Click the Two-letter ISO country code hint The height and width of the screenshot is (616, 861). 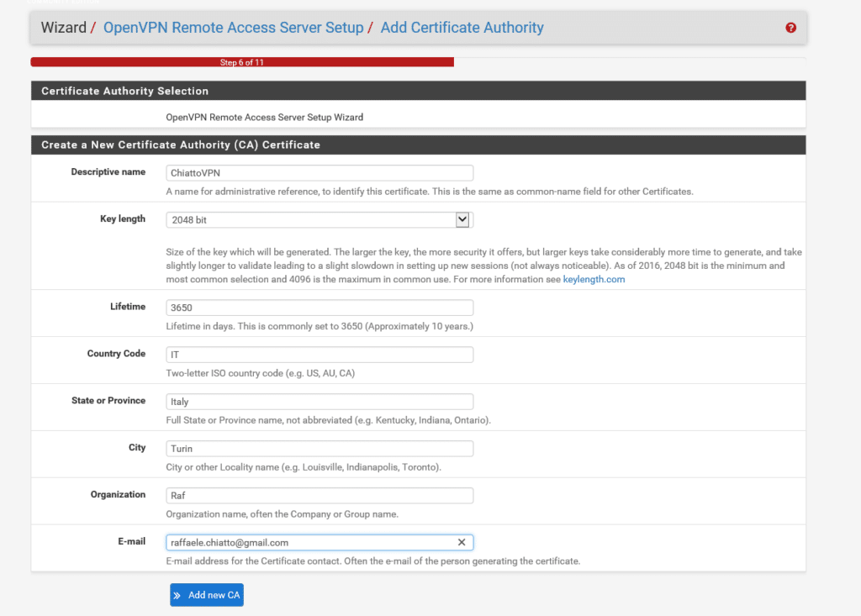(261, 373)
